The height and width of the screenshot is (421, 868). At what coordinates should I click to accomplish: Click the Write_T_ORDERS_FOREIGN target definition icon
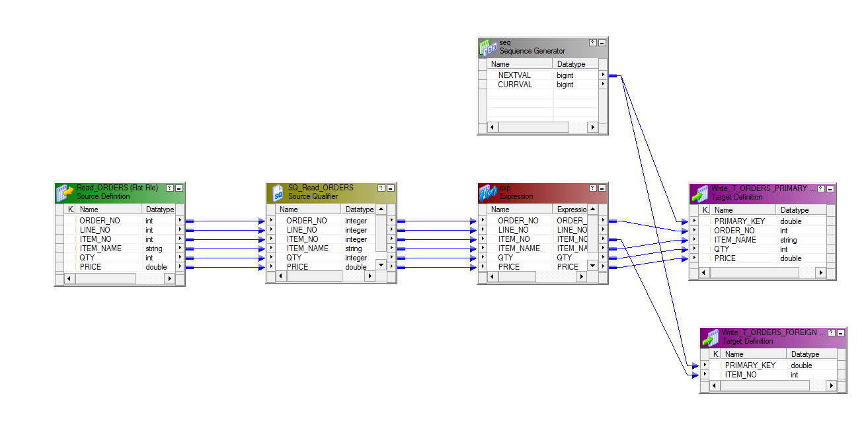click(710, 337)
